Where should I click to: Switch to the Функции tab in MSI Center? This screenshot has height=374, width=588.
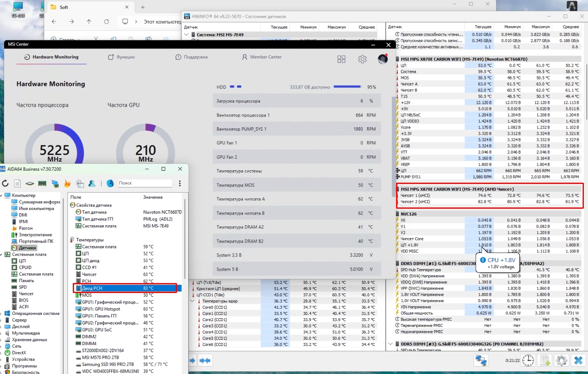click(x=122, y=57)
